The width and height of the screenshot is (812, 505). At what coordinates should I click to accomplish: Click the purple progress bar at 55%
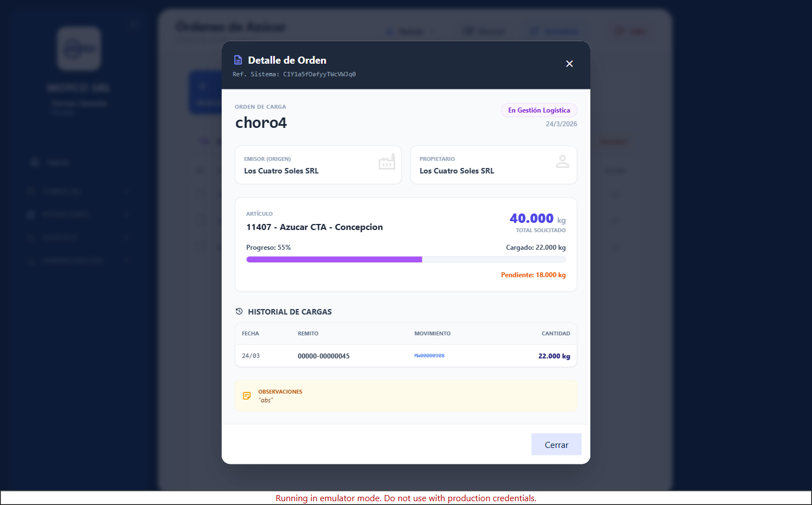(334, 260)
